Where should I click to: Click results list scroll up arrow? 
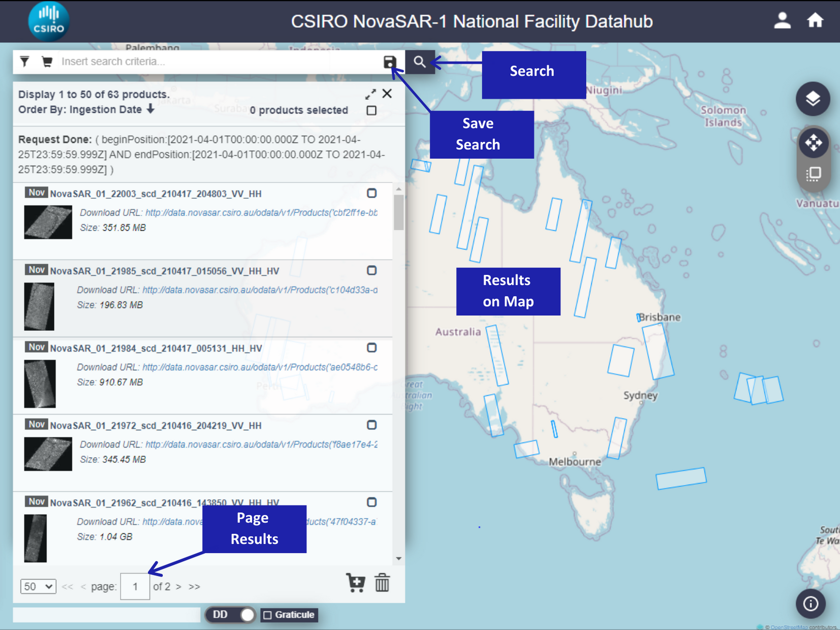tap(398, 189)
